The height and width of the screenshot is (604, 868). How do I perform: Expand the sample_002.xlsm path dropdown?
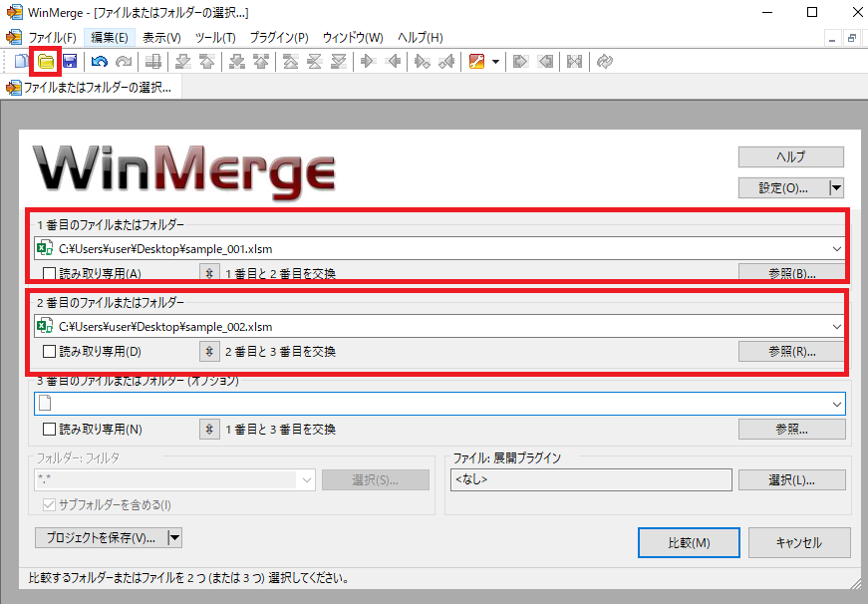point(836,327)
